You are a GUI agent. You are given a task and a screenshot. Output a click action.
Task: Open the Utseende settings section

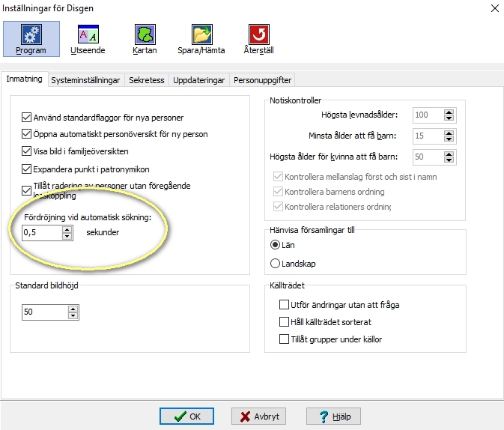pyautogui.click(x=88, y=39)
